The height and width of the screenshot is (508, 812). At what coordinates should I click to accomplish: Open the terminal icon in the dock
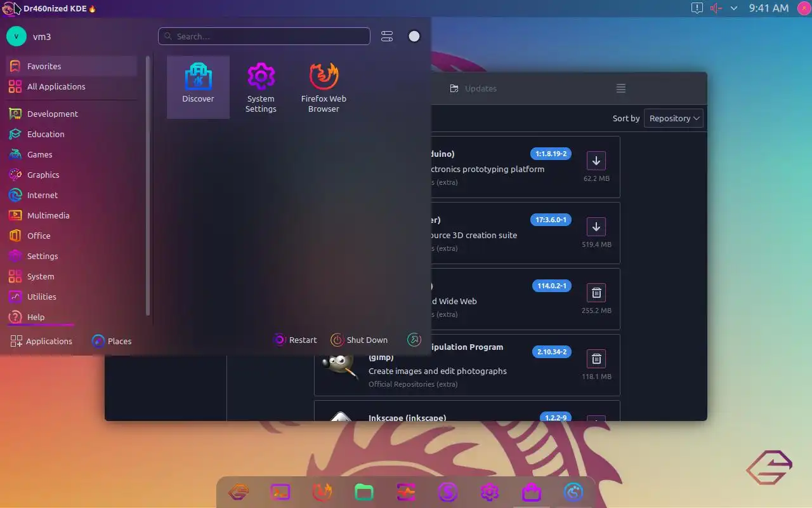280,492
